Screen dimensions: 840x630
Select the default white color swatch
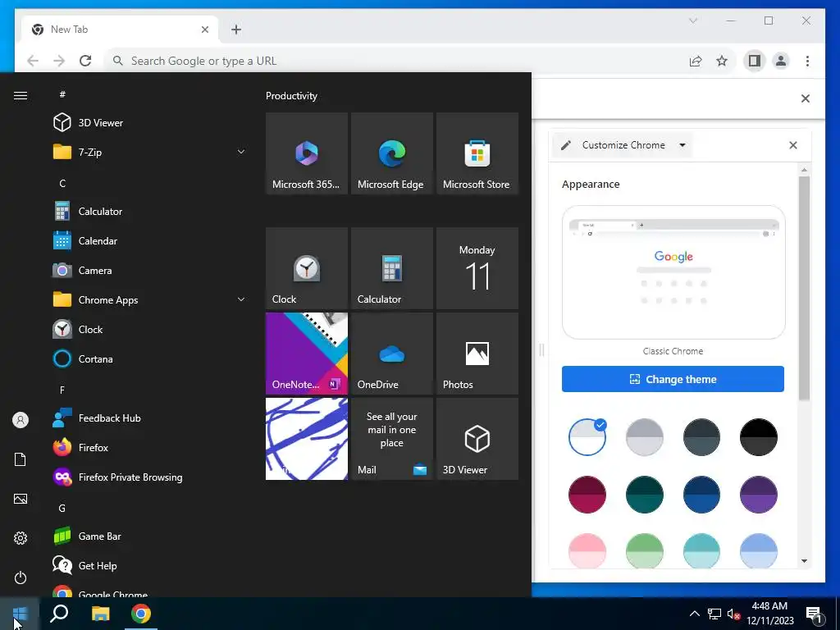tap(587, 437)
